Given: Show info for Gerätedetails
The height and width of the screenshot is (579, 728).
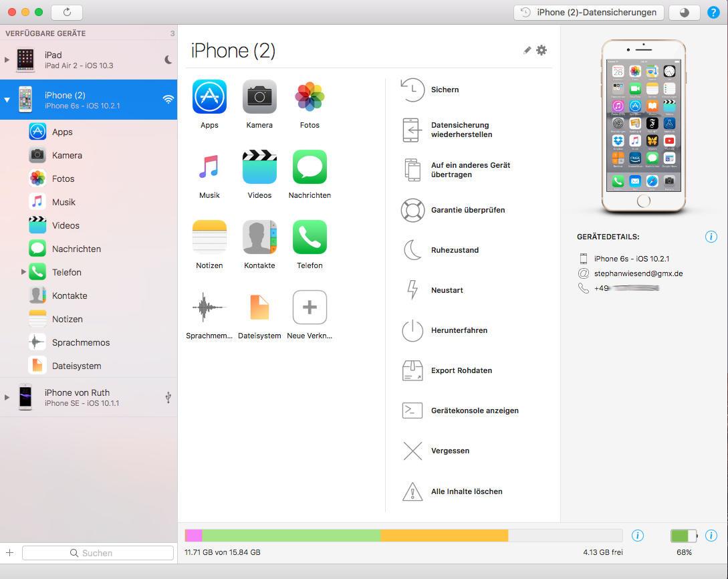Looking at the screenshot, I should click(x=711, y=237).
